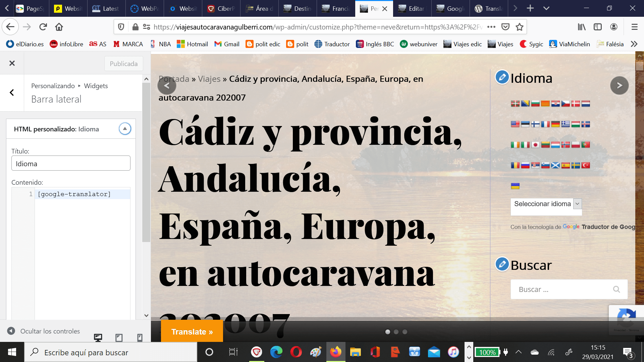
Task: Bookmark this page with star icon
Action: 520,27
